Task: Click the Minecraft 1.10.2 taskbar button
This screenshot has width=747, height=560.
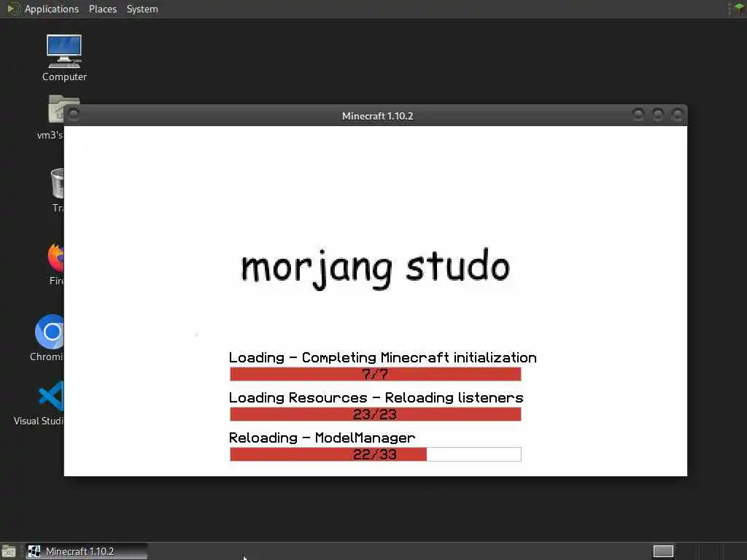Action: (x=86, y=551)
